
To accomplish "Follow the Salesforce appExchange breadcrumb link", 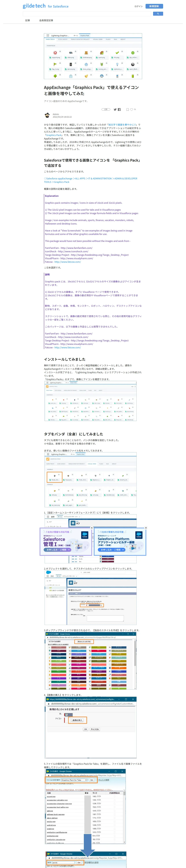I will pyautogui.click(x=91, y=180).
